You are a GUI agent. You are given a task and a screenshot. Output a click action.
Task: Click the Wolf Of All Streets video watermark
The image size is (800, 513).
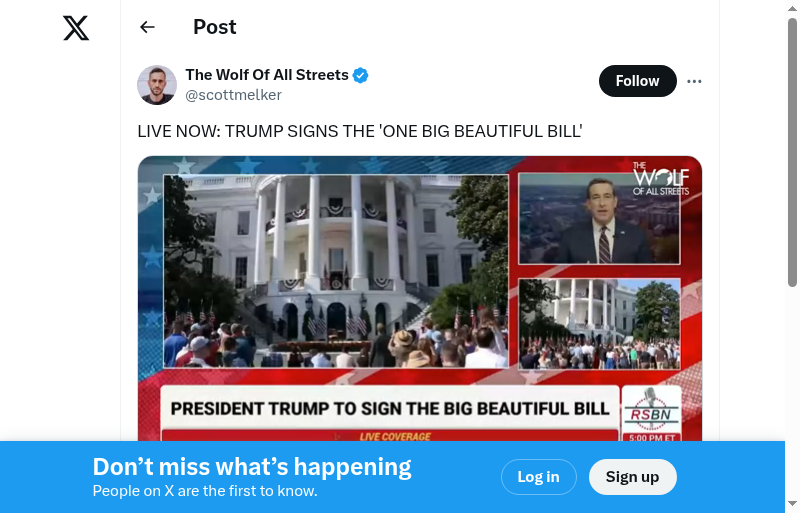(x=661, y=179)
